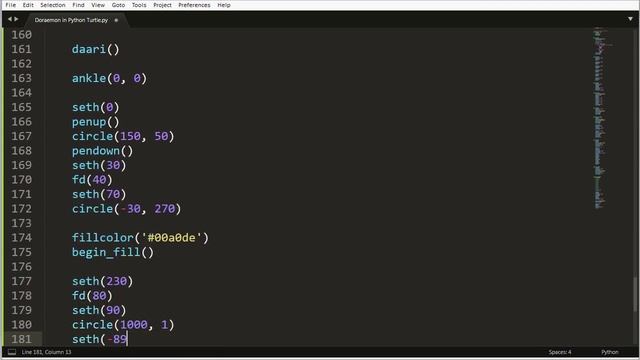Click on the daari() call
The image size is (640, 360).
pos(96,49)
